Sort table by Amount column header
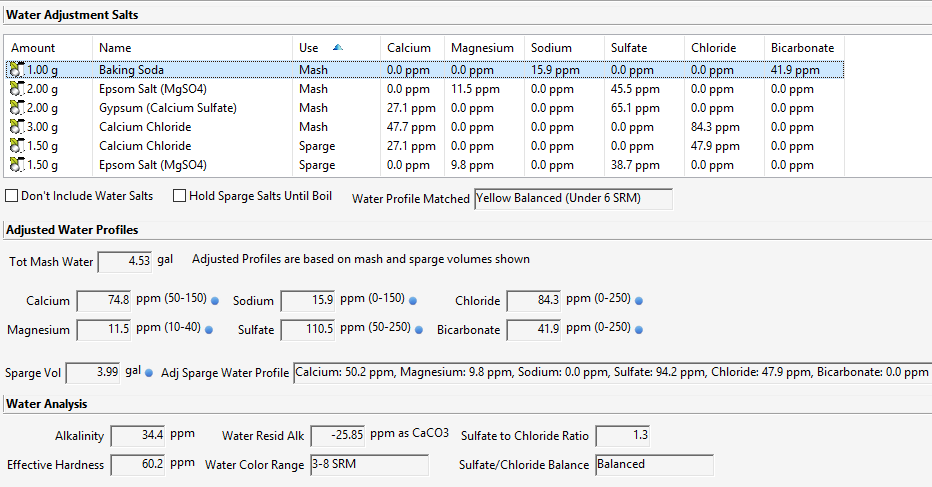Screen dimensions: 932x487 click(x=48, y=48)
